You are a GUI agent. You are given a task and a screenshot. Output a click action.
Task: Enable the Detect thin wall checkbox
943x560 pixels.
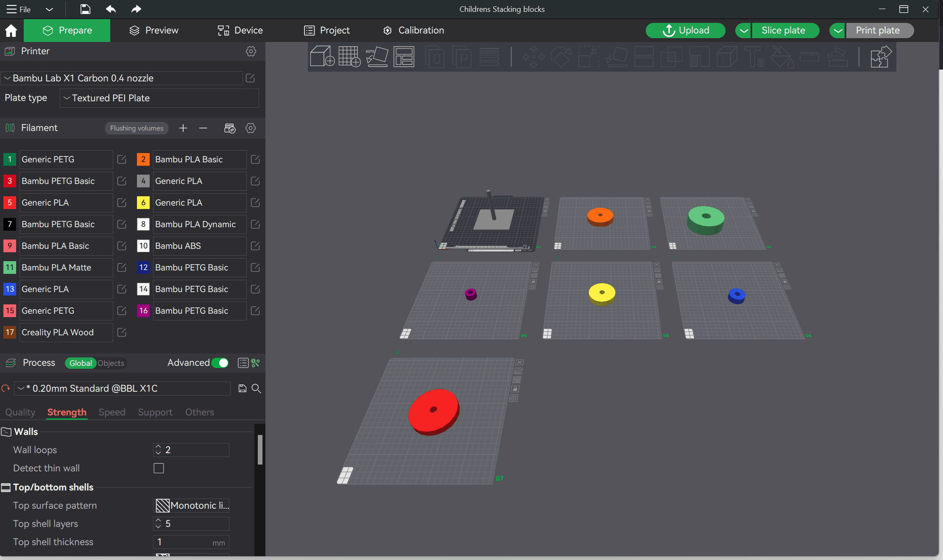tap(159, 468)
